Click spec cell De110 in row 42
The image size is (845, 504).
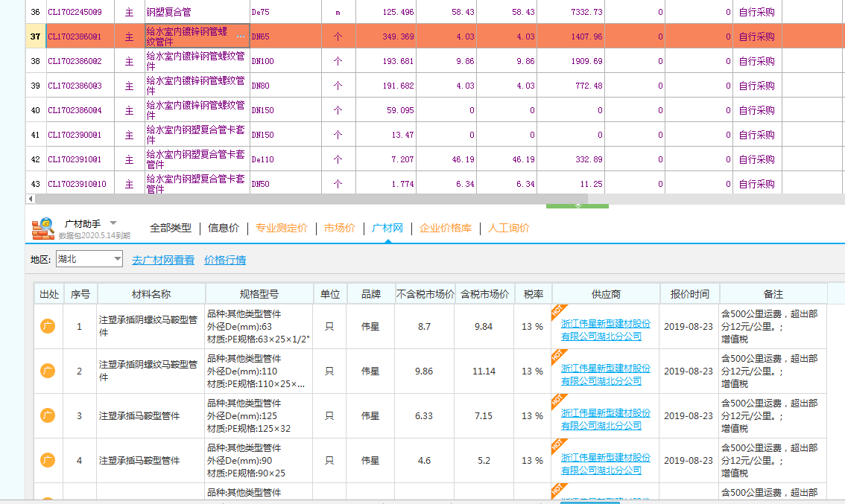[x=285, y=159]
